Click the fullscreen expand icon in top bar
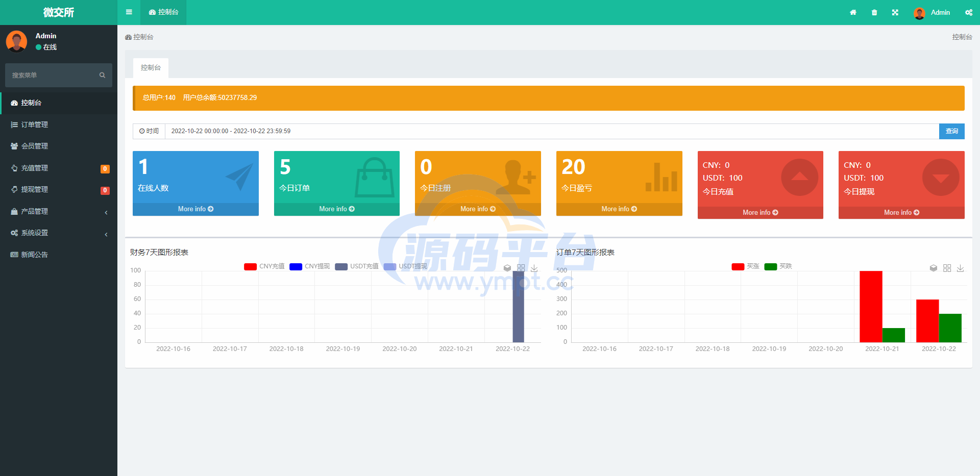980x476 pixels. coord(895,12)
